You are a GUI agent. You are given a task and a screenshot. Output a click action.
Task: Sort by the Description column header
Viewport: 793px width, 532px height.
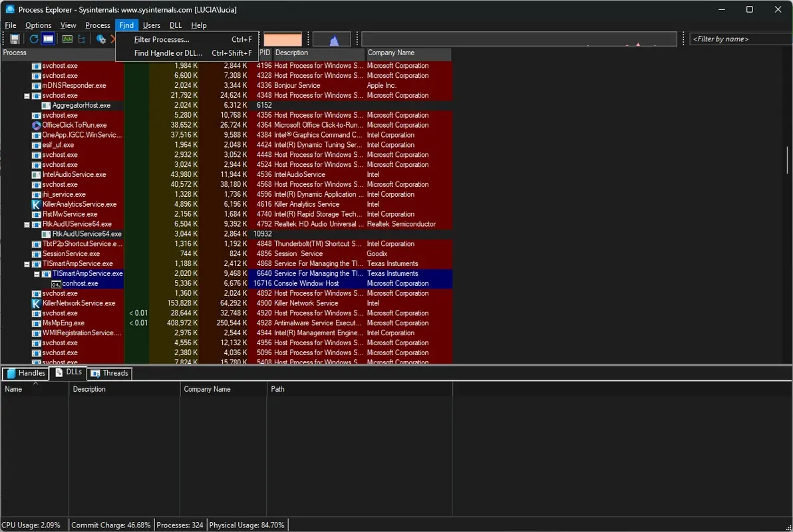319,53
